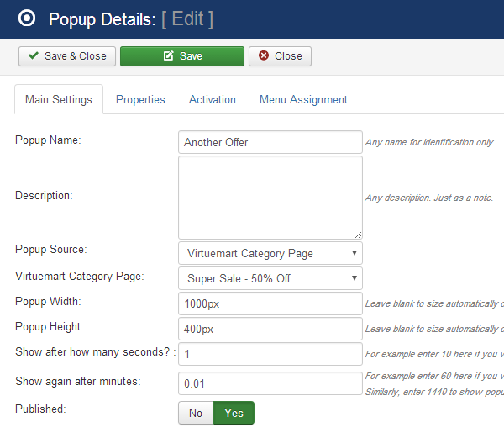Select the Main Settings tab
The image size is (504, 438).
[x=59, y=99]
